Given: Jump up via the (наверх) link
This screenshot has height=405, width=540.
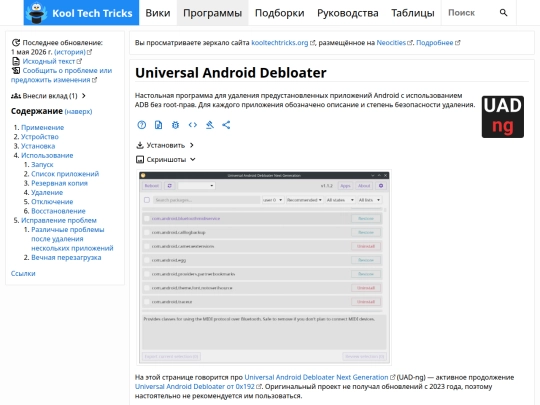Looking at the screenshot, I should click(x=78, y=112).
